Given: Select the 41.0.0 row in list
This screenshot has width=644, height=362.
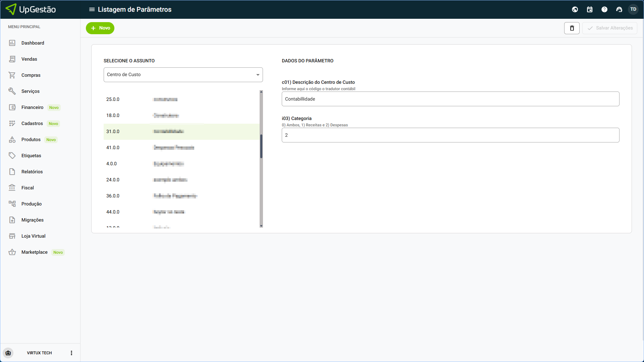Looking at the screenshot, I should [x=181, y=147].
